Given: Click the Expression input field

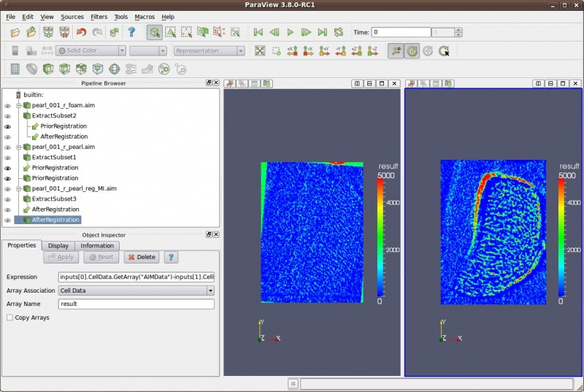Looking at the screenshot, I should click(137, 277).
